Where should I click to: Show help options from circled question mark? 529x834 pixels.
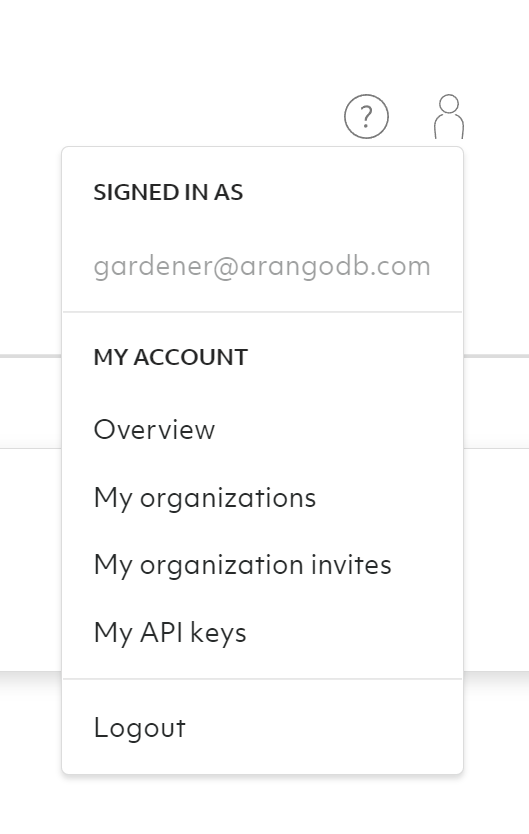click(x=366, y=116)
